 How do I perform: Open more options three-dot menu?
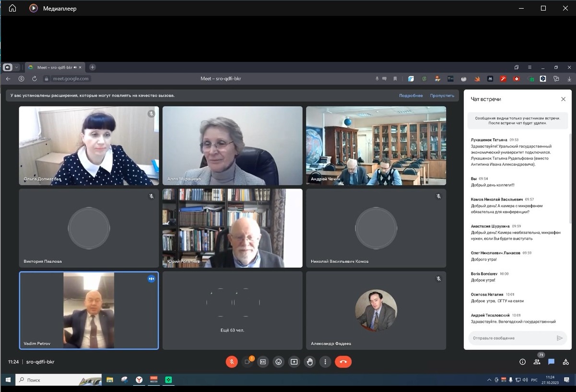point(326,362)
